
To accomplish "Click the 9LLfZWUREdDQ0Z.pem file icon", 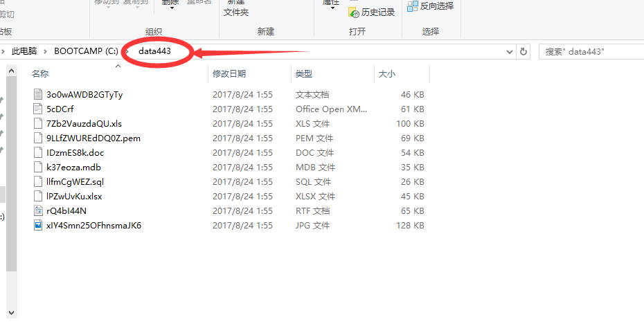I will (38, 138).
